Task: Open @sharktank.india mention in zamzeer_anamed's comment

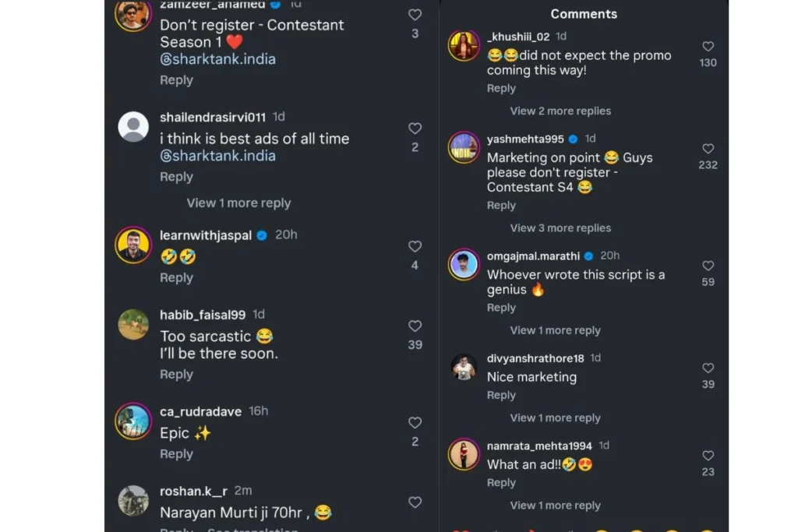Action: point(217,59)
